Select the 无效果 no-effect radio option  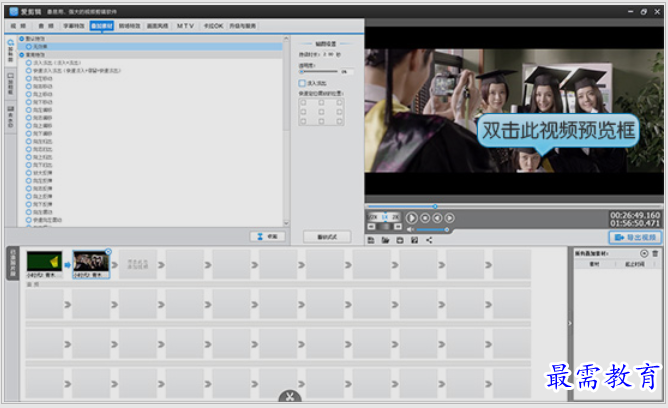pyautogui.click(x=29, y=46)
